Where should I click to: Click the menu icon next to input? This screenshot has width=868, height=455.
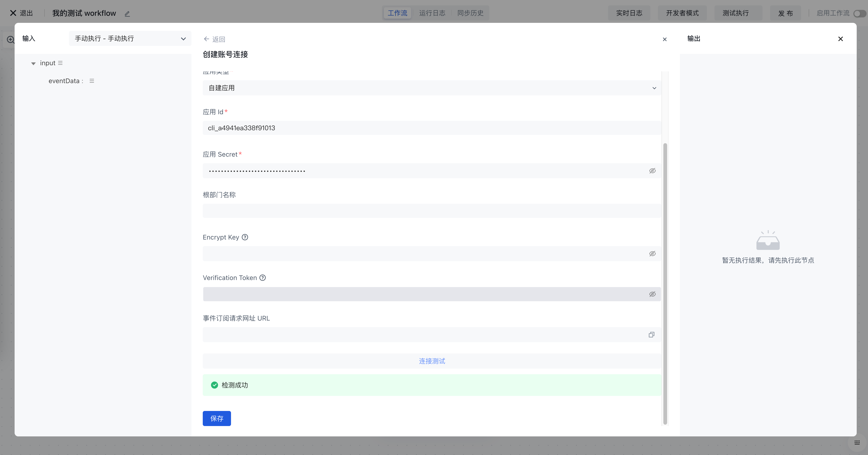pyautogui.click(x=60, y=63)
